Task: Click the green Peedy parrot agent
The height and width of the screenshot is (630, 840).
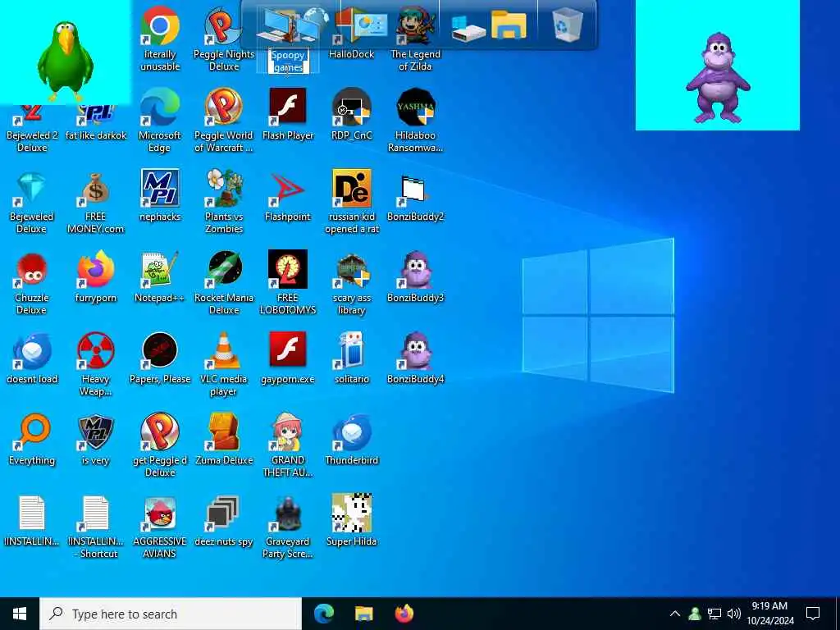Action: 66,61
